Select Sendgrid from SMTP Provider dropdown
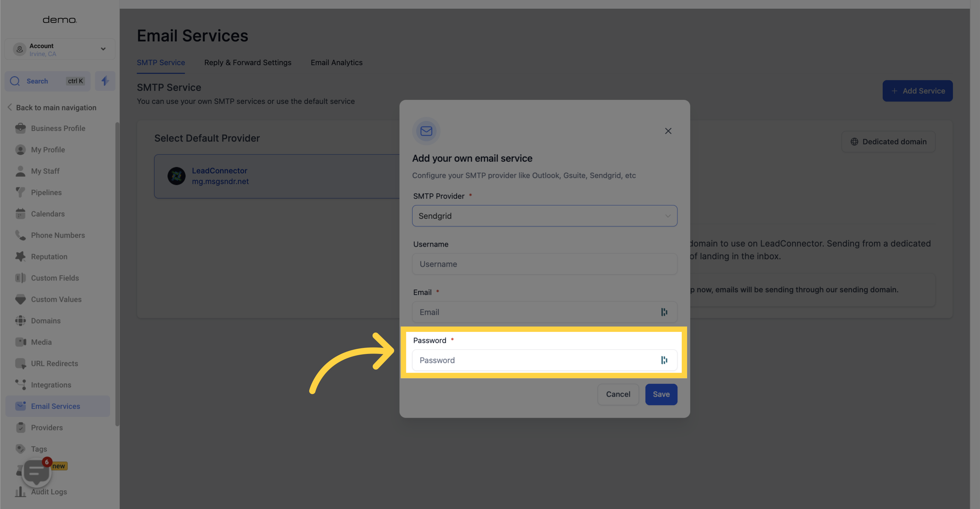The width and height of the screenshot is (980, 509). pyautogui.click(x=544, y=216)
